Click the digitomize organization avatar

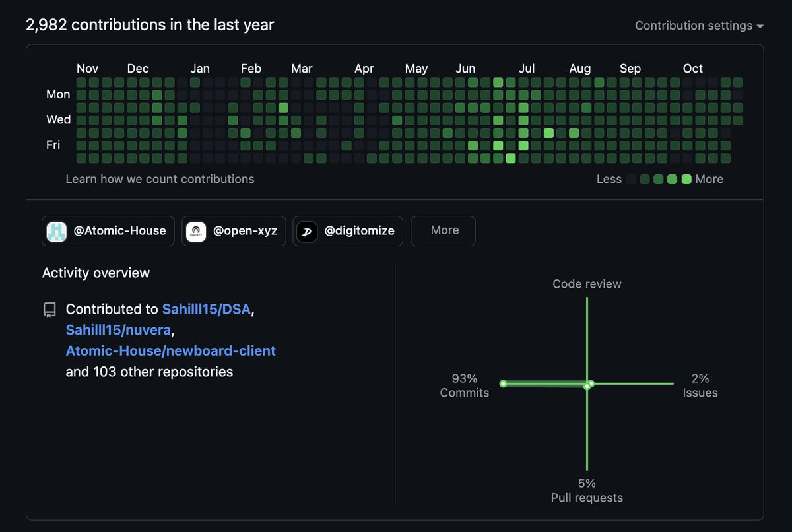[307, 231]
